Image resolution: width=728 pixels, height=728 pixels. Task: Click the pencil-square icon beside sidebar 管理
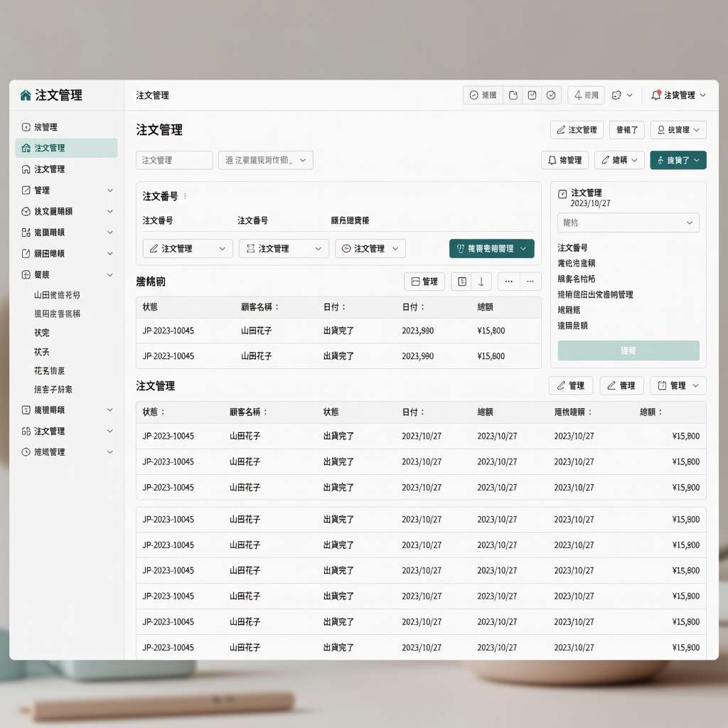(26, 191)
